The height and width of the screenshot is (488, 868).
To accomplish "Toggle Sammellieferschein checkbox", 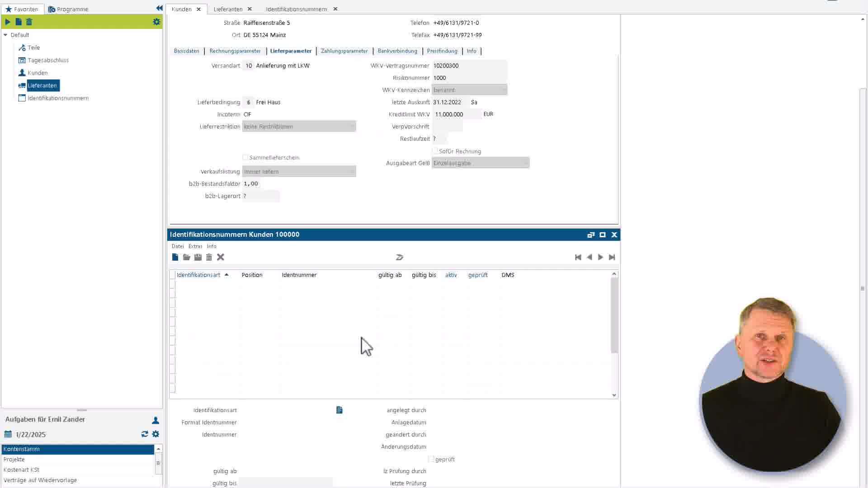I will pyautogui.click(x=245, y=157).
